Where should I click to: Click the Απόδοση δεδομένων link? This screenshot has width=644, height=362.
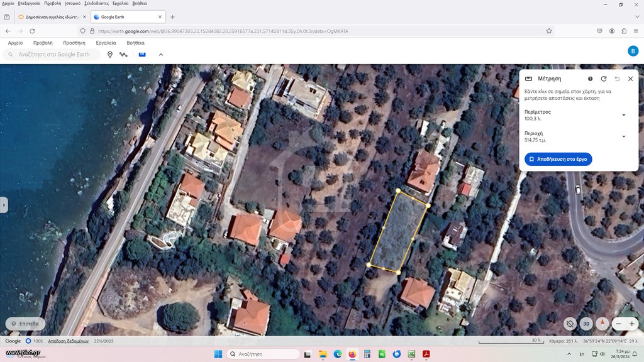68,341
